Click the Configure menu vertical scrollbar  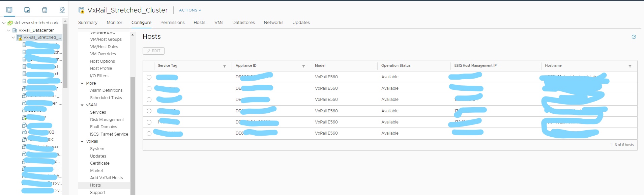133,136
